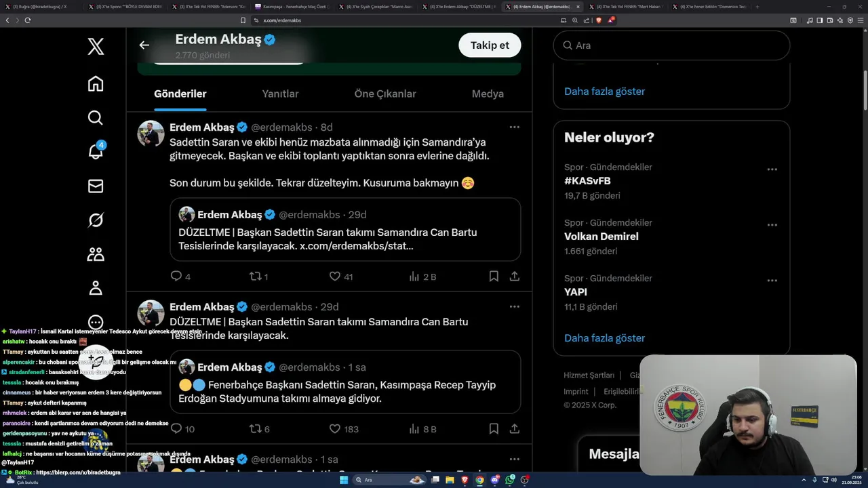Show hidden system tray icons chevron
868x488 pixels.
tap(804, 480)
